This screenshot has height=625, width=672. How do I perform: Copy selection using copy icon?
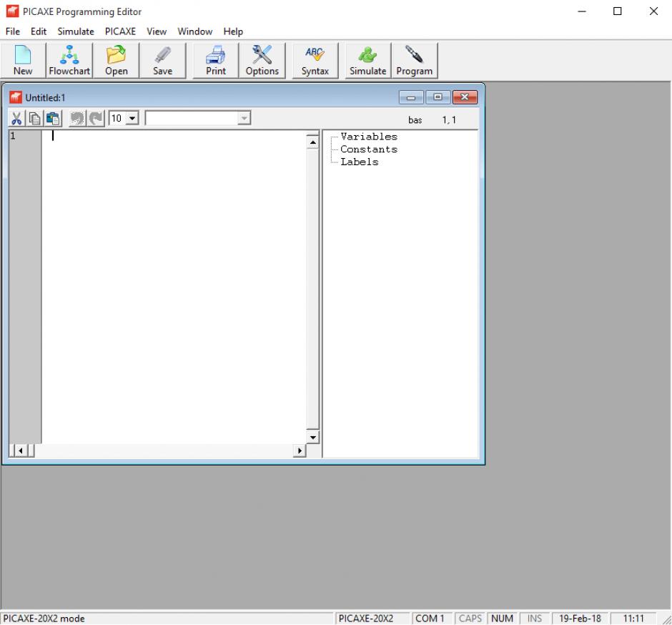point(35,118)
